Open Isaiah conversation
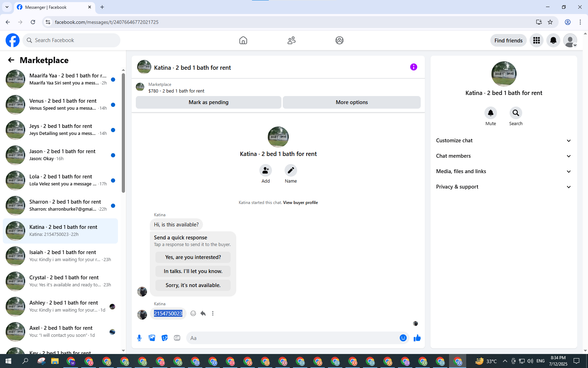The width and height of the screenshot is (588, 368). [60, 256]
